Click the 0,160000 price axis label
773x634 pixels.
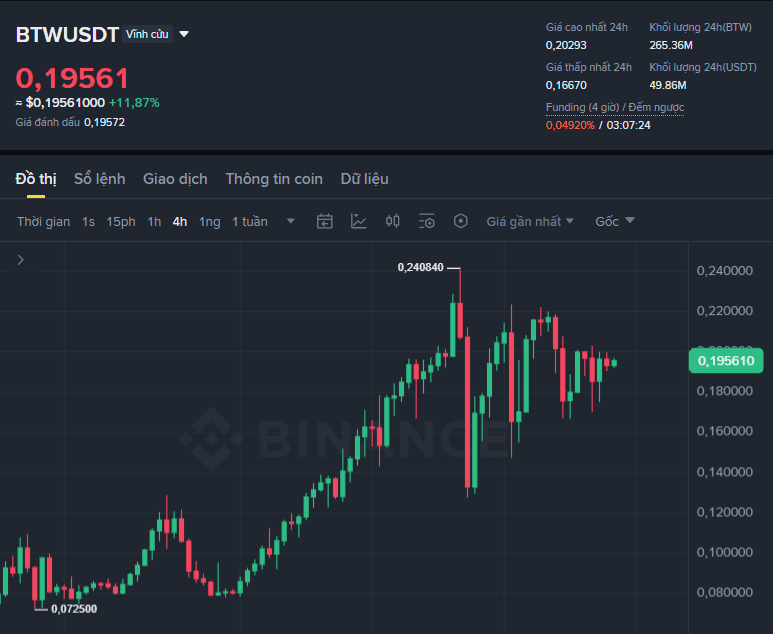point(725,431)
